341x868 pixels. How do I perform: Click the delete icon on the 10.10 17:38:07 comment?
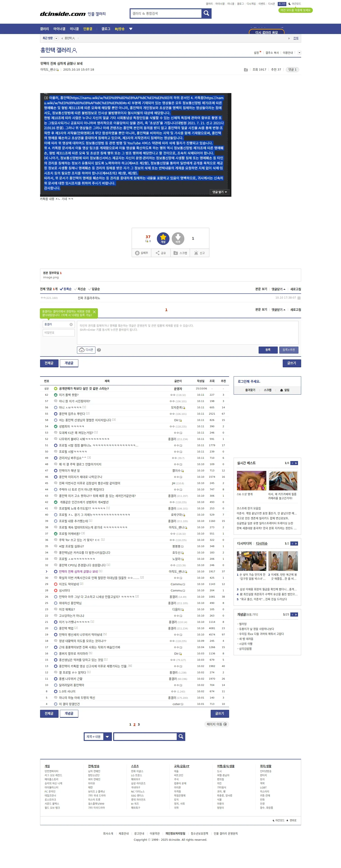pos(299,298)
